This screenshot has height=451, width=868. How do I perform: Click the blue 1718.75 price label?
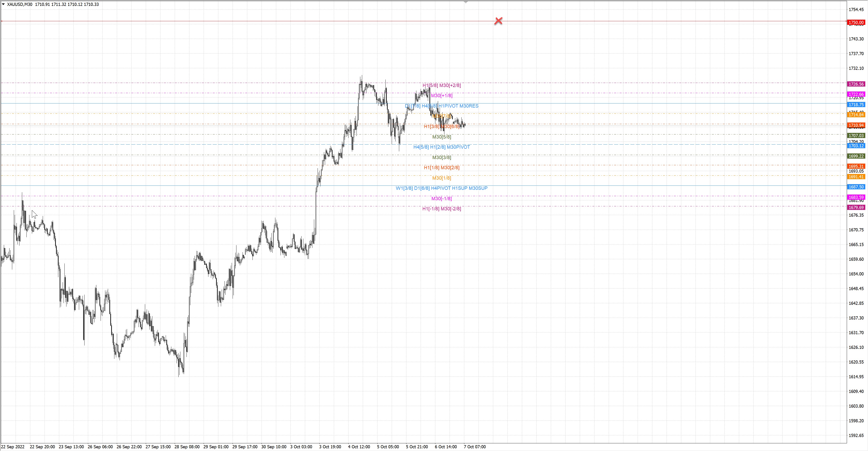pyautogui.click(x=856, y=105)
